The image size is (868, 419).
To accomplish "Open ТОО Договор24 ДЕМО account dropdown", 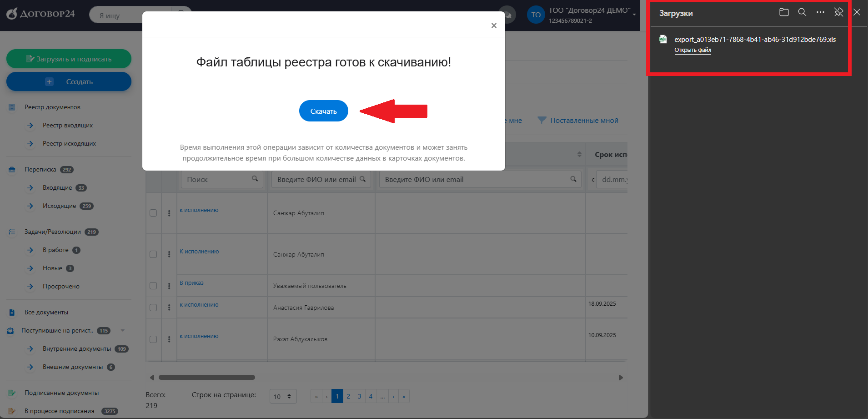I will pos(634,15).
